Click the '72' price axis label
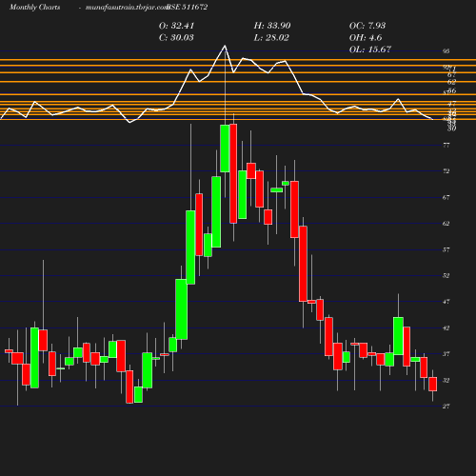476x476 pixels. tap(446, 171)
